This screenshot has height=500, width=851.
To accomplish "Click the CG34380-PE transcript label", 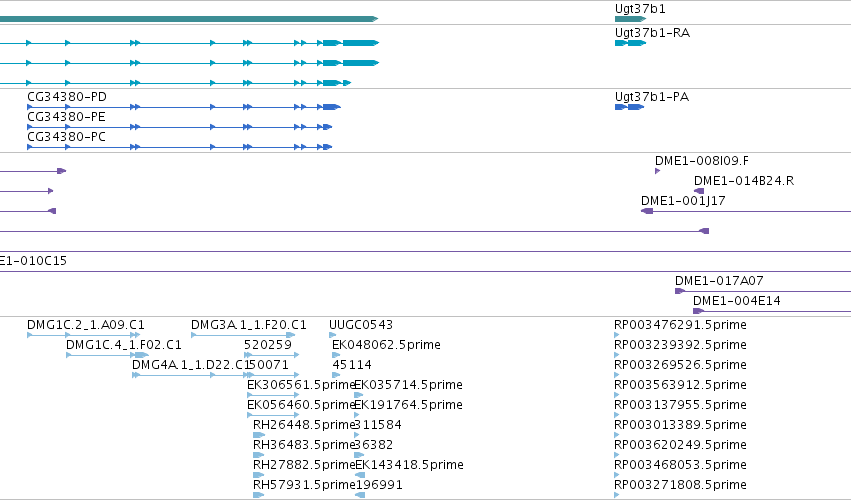I will [66, 117].
